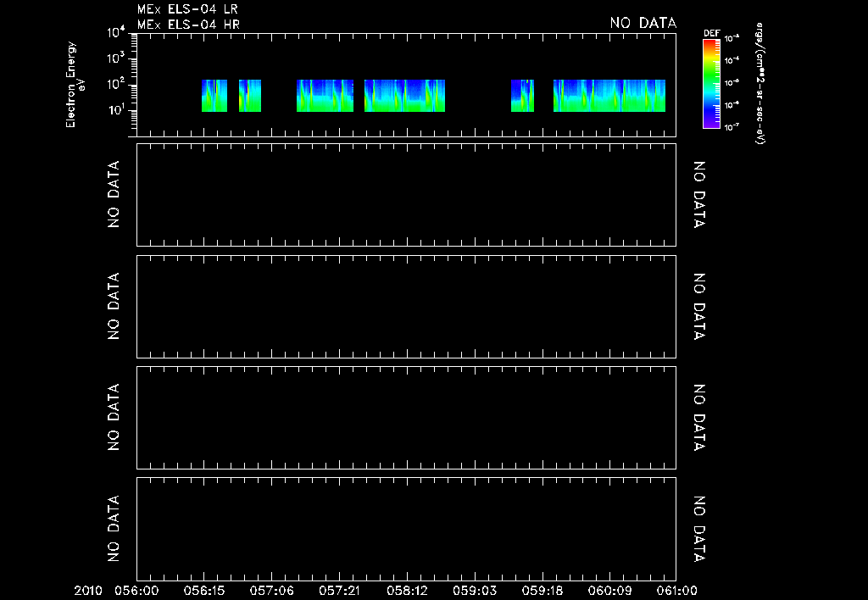Screen dimensions: 868x600
Task: Click the 056:15 time axis label
Action: (x=204, y=591)
